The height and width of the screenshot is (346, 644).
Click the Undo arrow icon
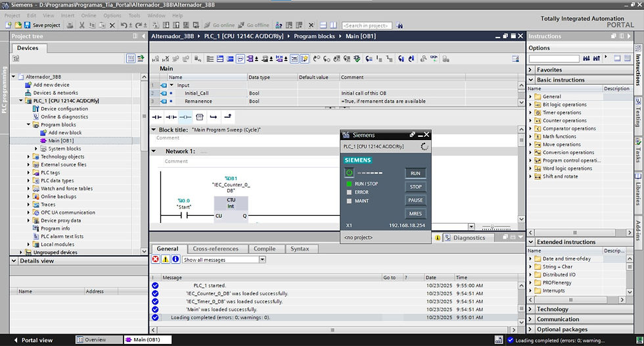[124, 25]
